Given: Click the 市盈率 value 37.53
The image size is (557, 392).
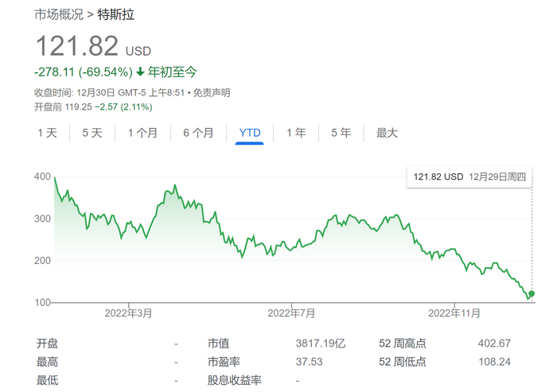Looking at the screenshot, I should pos(309,362).
